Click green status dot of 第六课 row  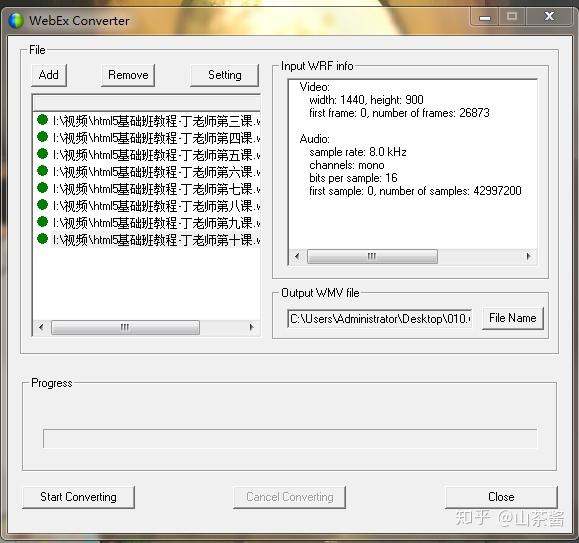click(x=42, y=171)
